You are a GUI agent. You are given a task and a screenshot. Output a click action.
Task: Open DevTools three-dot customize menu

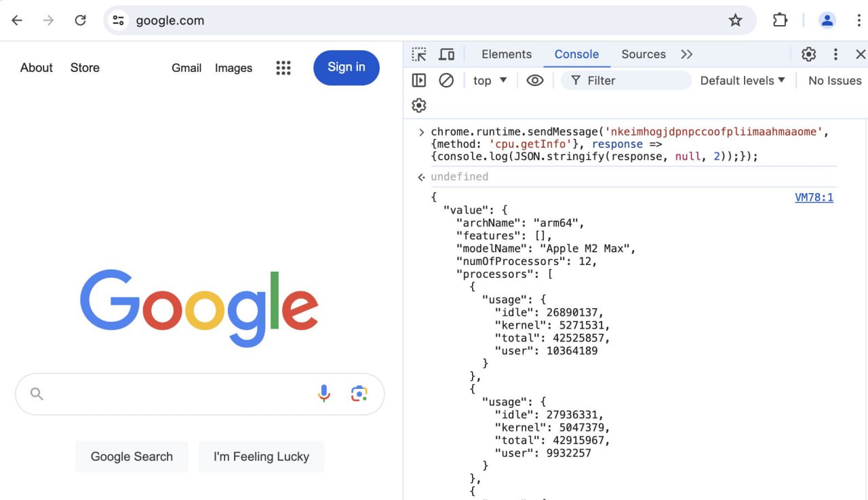[835, 54]
